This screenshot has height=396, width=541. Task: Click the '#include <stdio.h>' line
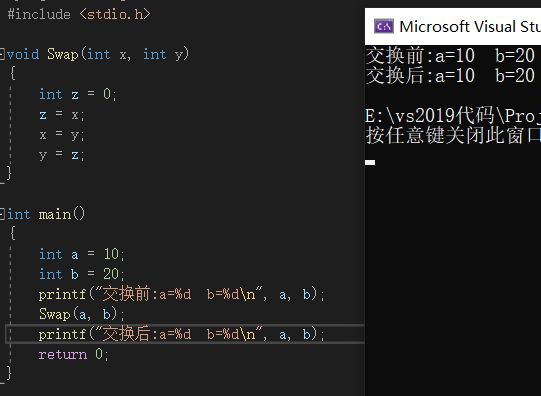79,14
